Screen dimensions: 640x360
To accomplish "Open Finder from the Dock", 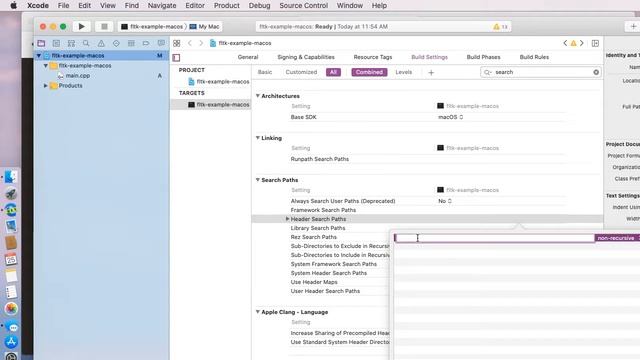I will pyautogui.click(x=11, y=177).
